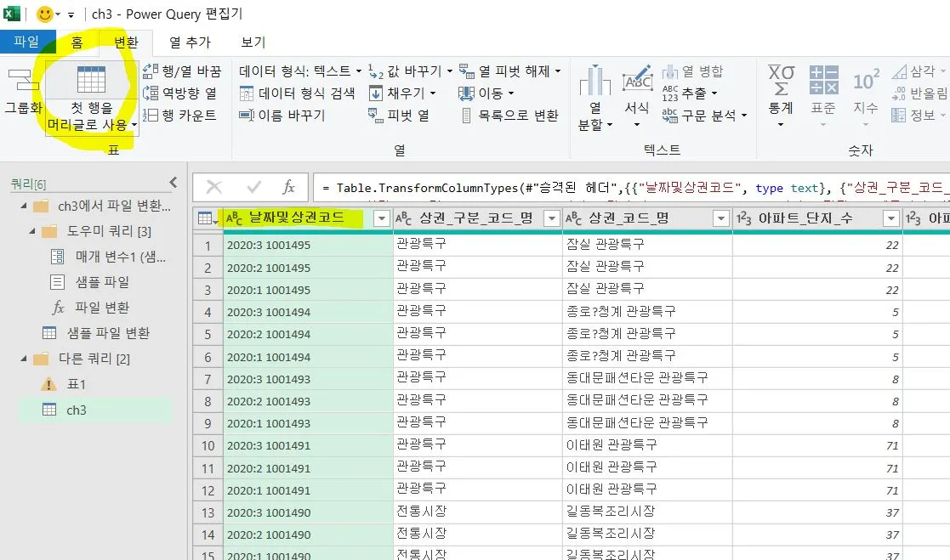Click the smiley feedback icon in title bar
The height and width of the screenshot is (560, 950).
click(44, 14)
